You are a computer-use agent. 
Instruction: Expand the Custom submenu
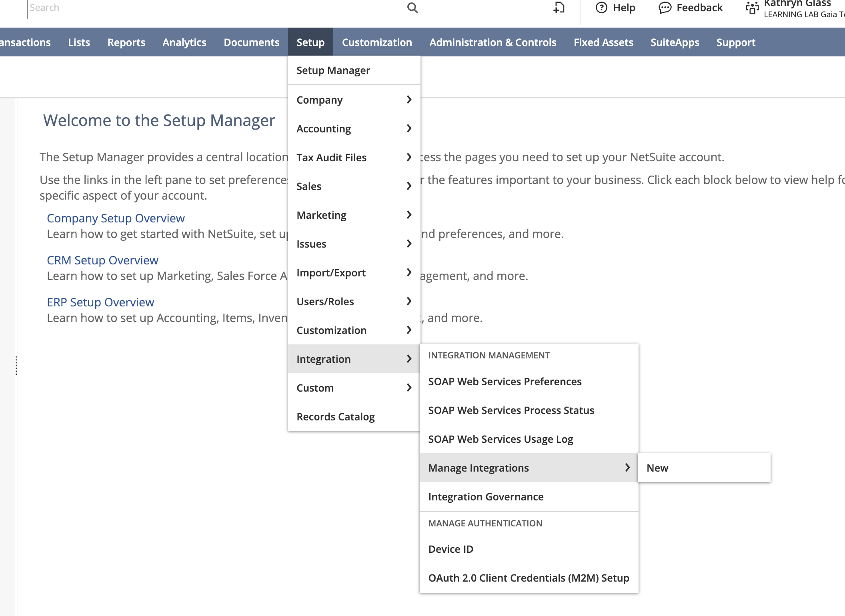pyautogui.click(x=354, y=388)
